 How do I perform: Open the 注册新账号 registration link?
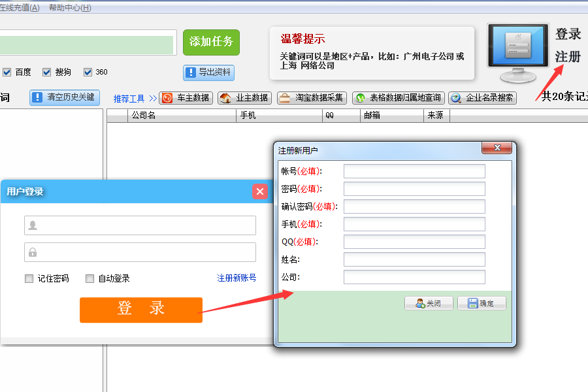237,278
